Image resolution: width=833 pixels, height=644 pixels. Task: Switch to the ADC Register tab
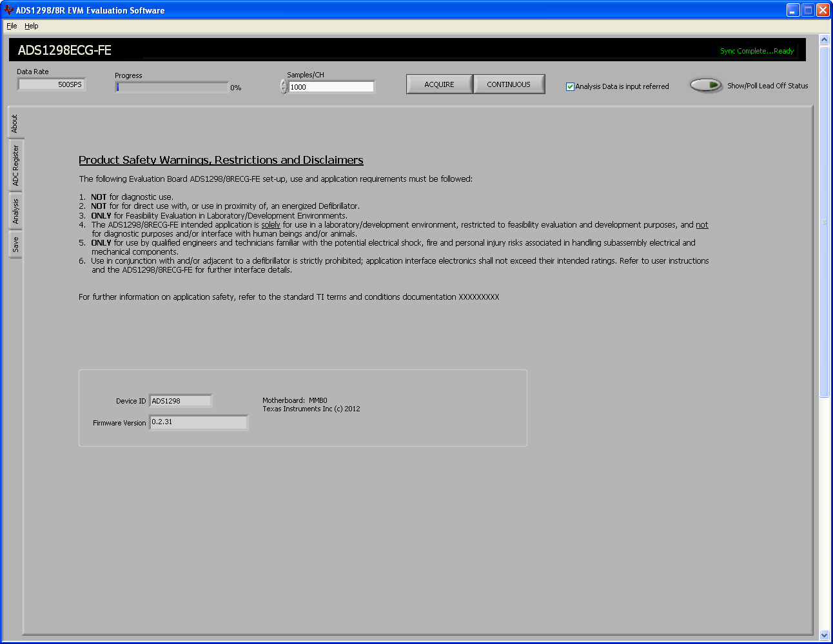(15, 166)
